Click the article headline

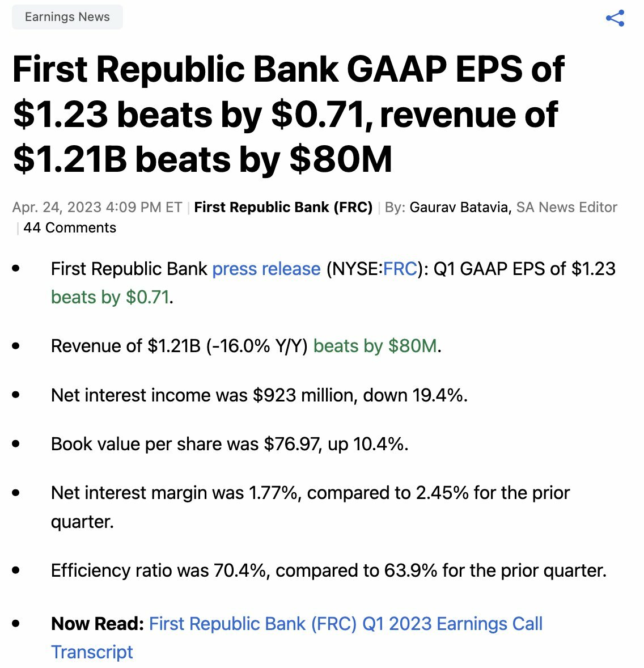[x=289, y=114]
